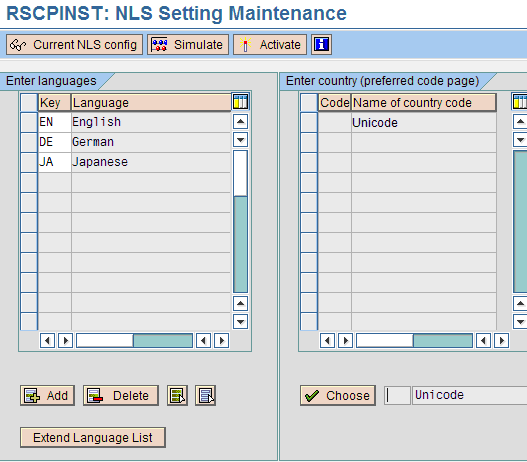Add a new language entry
527x462 pixels.
pos(47,395)
